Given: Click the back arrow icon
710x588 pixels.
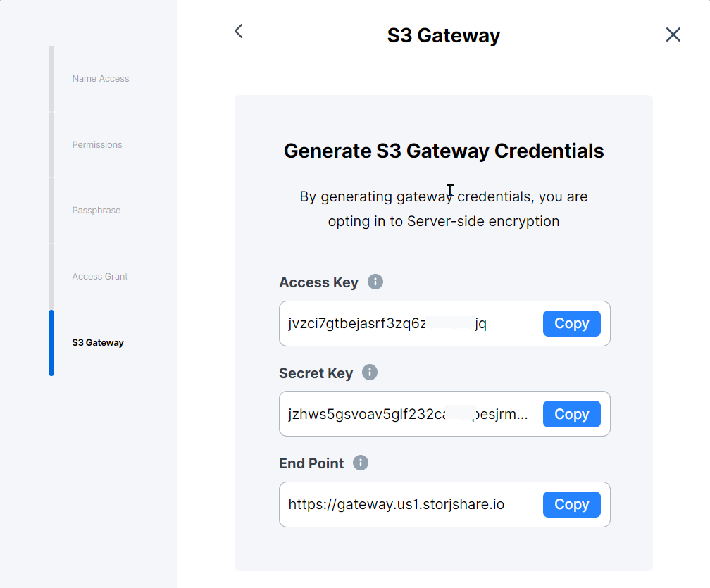Looking at the screenshot, I should [239, 31].
